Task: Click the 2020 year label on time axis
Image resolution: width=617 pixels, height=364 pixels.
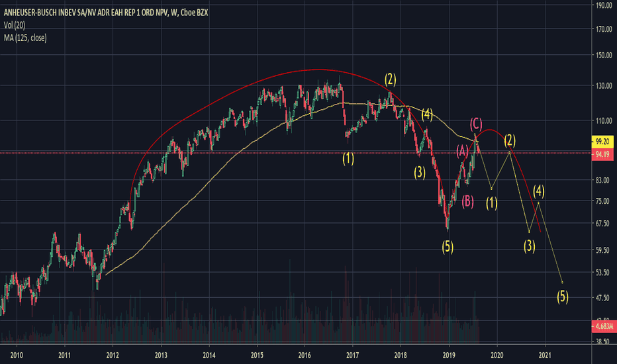Action: tap(497, 355)
